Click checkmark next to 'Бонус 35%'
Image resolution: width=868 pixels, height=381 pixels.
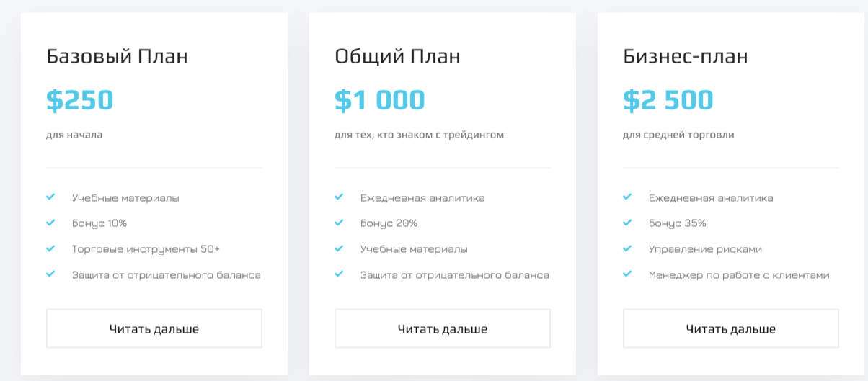tap(627, 223)
